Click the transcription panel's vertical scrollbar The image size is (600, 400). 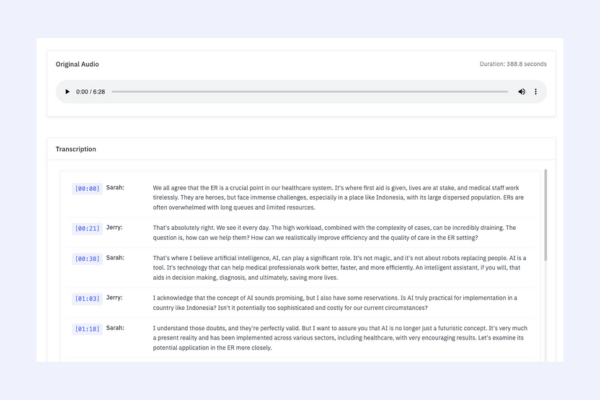(545, 215)
